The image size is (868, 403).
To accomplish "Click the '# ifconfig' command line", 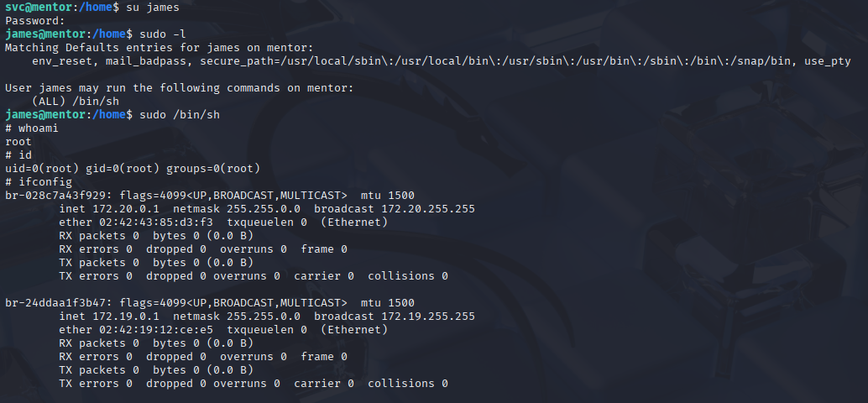I will [39, 181].
